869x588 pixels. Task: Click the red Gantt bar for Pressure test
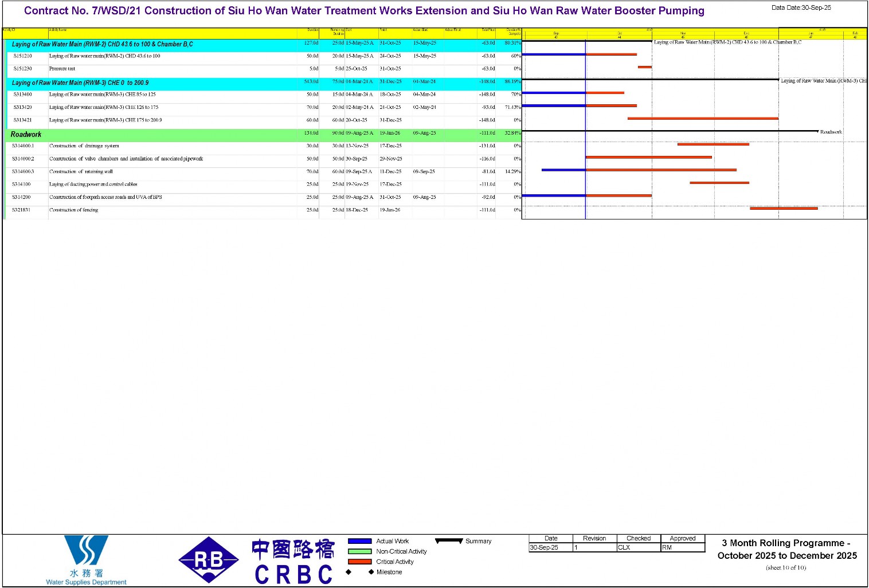point(645,67)
